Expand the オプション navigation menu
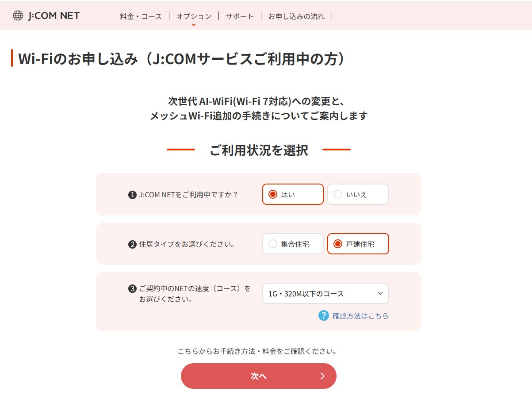This screenshot has width=532, height=407. [194, 16]
